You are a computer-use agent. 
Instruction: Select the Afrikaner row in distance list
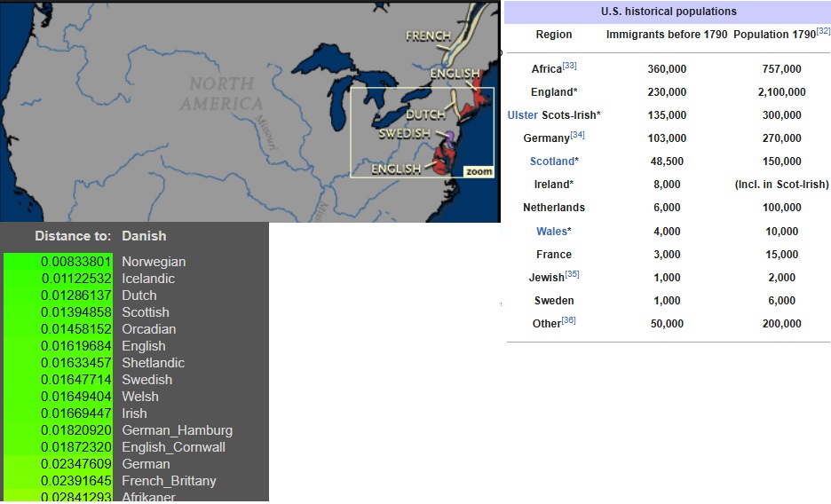pyautogui.click(x=136, y=497)
